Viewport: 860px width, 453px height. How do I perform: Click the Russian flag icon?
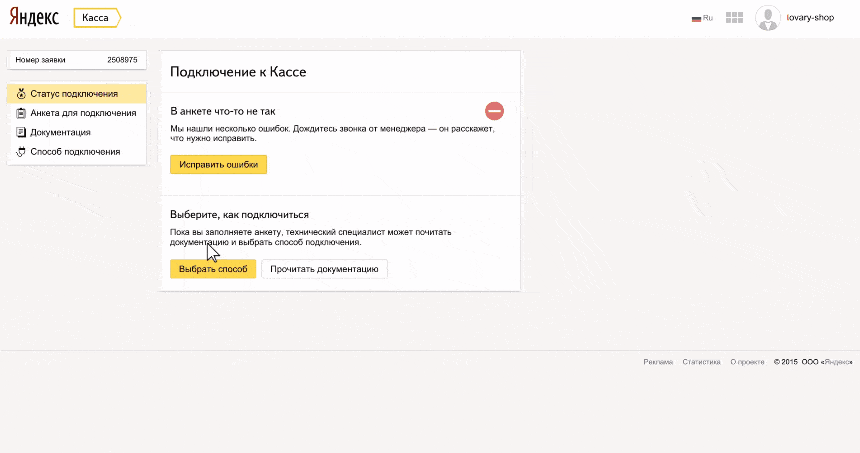tap(696, 19)
